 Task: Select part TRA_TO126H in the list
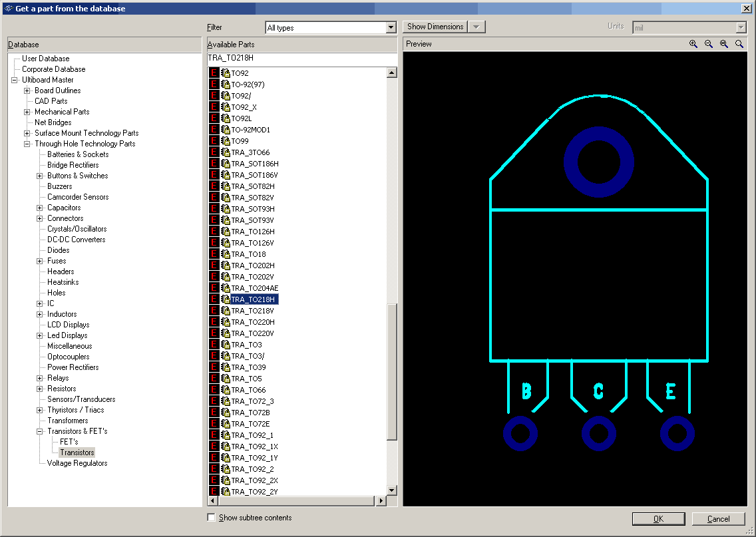(253, 232)
